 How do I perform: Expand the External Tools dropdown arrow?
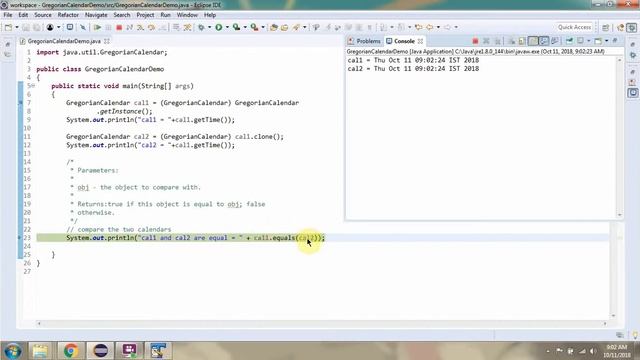click(263, 27)
